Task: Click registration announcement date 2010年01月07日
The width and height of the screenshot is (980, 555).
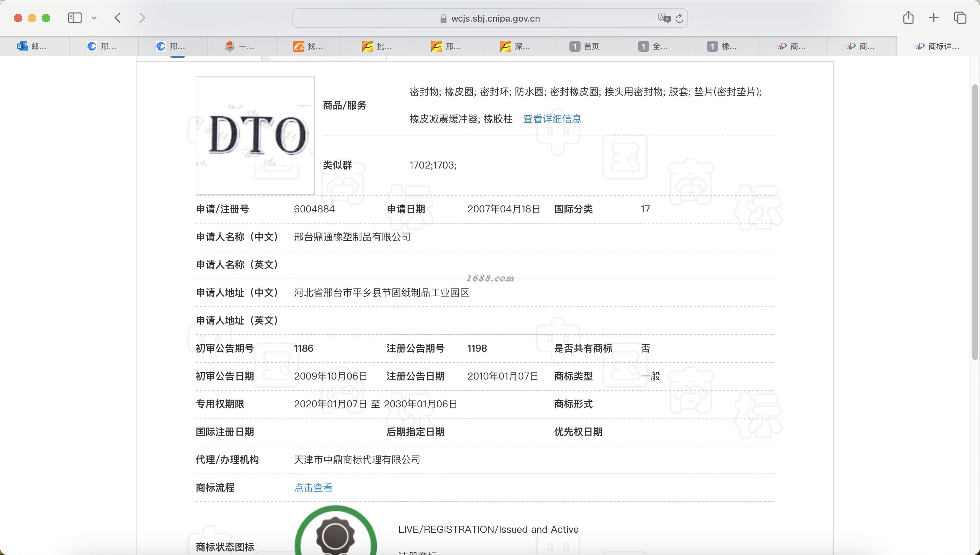Action: coord(503,376)
